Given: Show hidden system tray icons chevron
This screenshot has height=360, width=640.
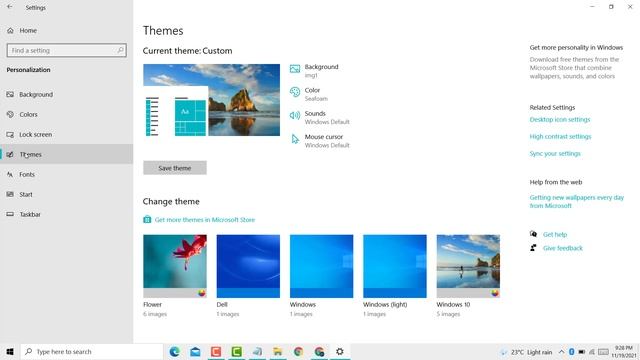Looking at the screenshot, I should (x=562, y=352).
